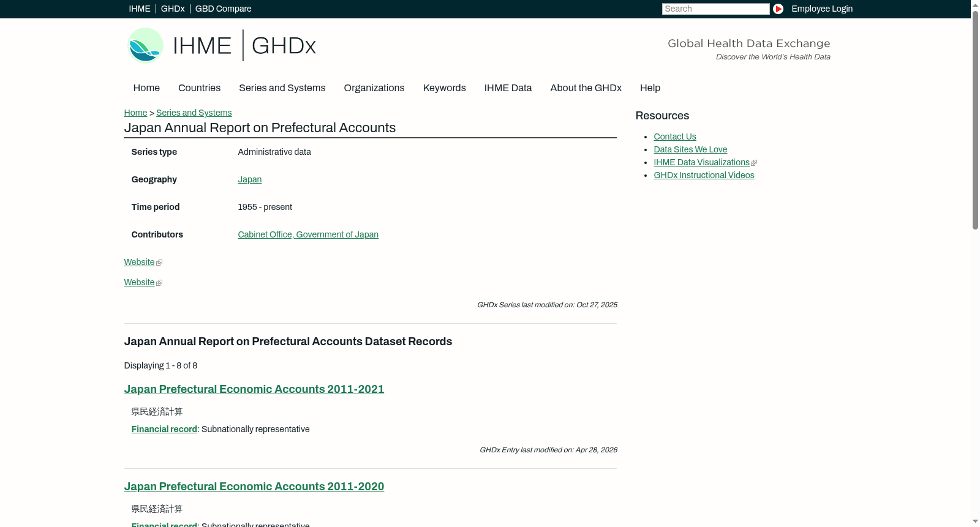The image size is (980, 527).
Task: Click 'GHDx Entry last modified on: Apr 28, 2026'
Action: tap(548, 450)
